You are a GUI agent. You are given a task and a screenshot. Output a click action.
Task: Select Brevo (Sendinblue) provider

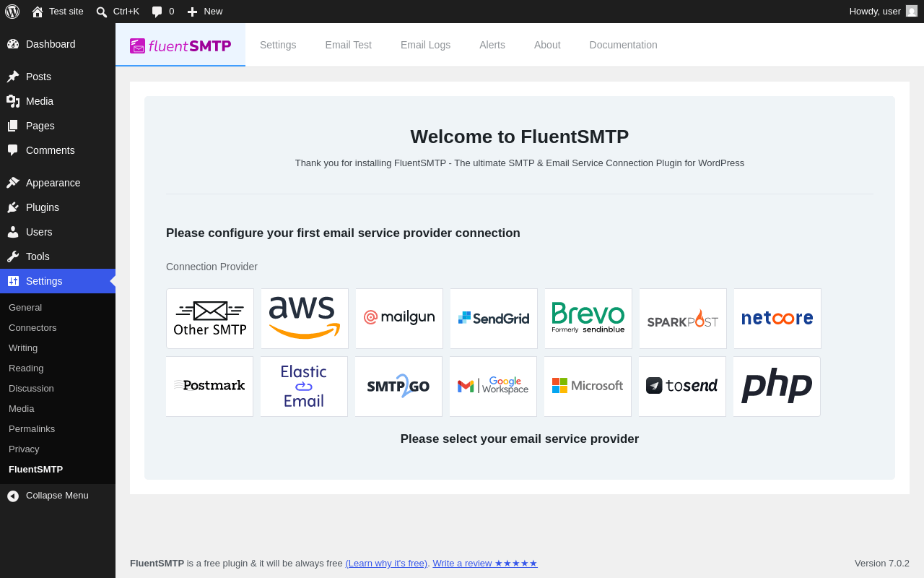(588, 319)
